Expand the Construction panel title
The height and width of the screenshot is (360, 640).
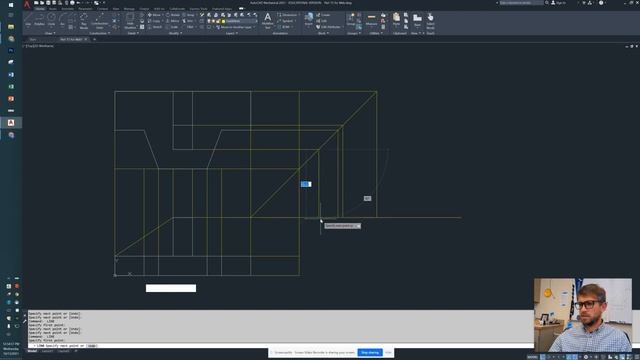[x=100, y=33]
